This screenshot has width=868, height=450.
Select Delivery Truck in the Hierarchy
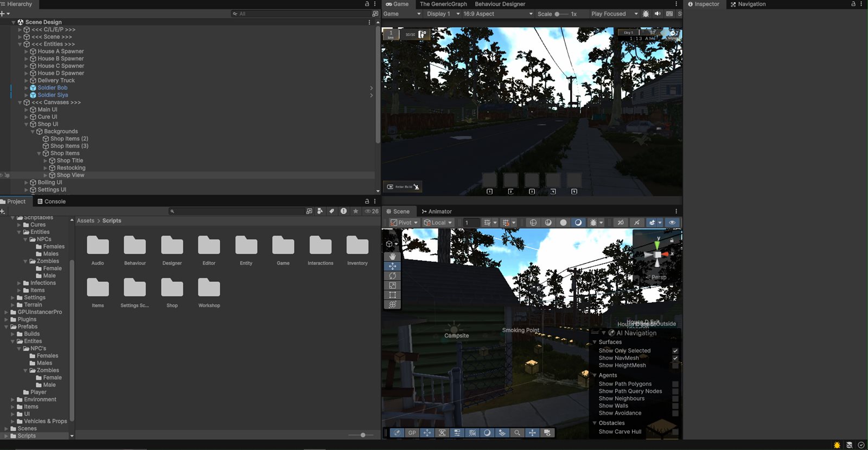[56, 80]
